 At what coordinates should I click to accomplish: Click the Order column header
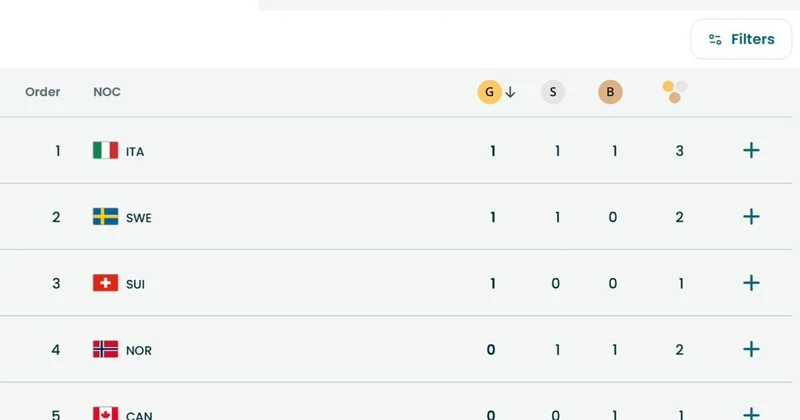coord(43,92)
